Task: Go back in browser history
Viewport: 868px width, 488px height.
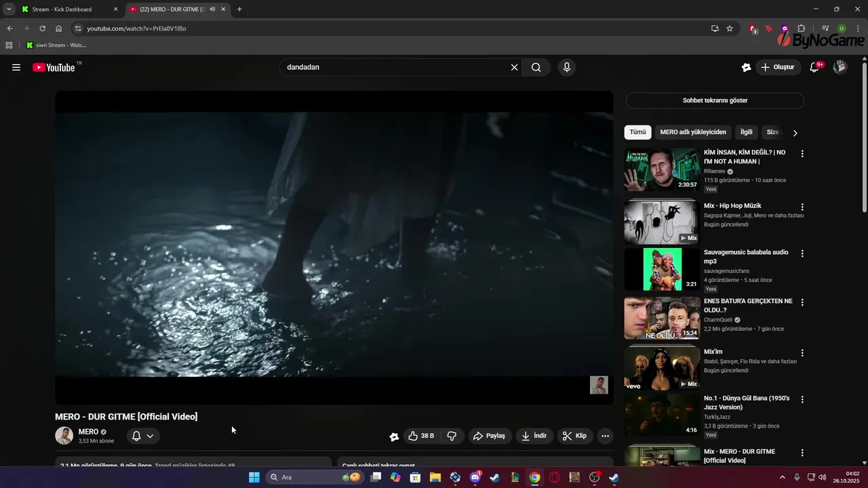Action: (9, 28)
